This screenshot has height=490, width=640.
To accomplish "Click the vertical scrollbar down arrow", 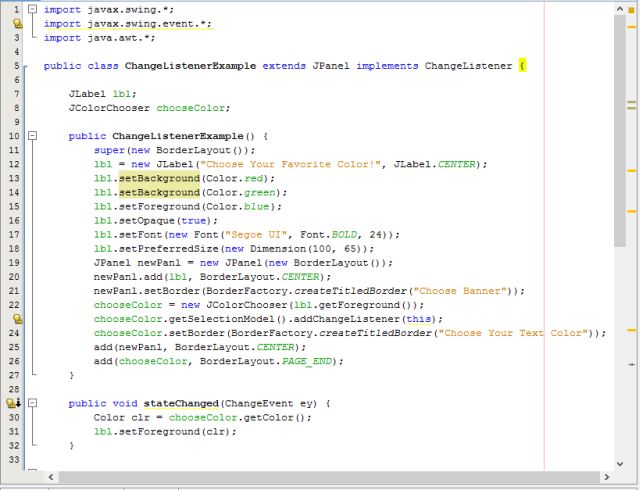I will 620,464.
